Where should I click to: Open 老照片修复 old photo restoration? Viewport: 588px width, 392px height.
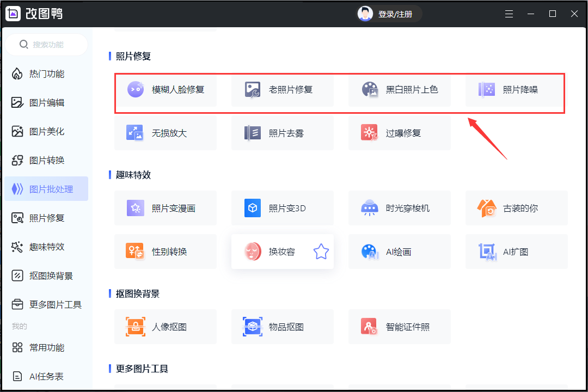point(283,90)
